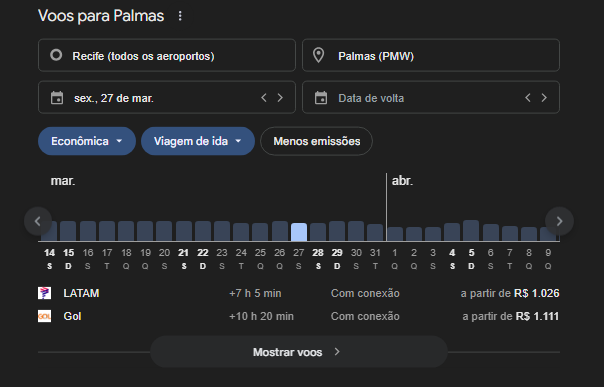This screenshot has width=604, height=387.
Task: Select the price bar for March 15
Action: pos(68,231)
